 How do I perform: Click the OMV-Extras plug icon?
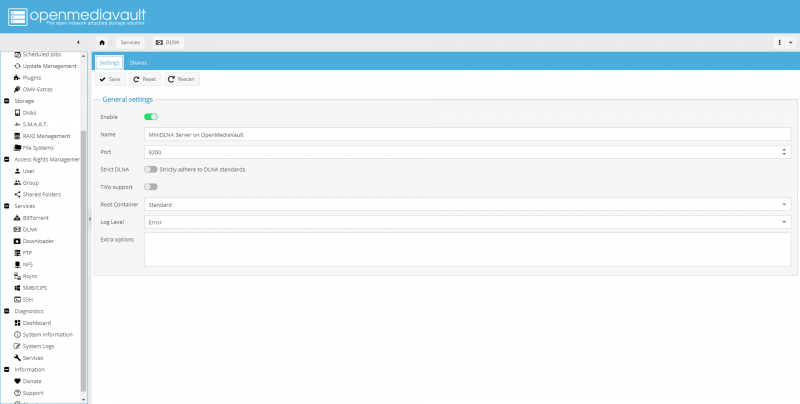(17, 89)
